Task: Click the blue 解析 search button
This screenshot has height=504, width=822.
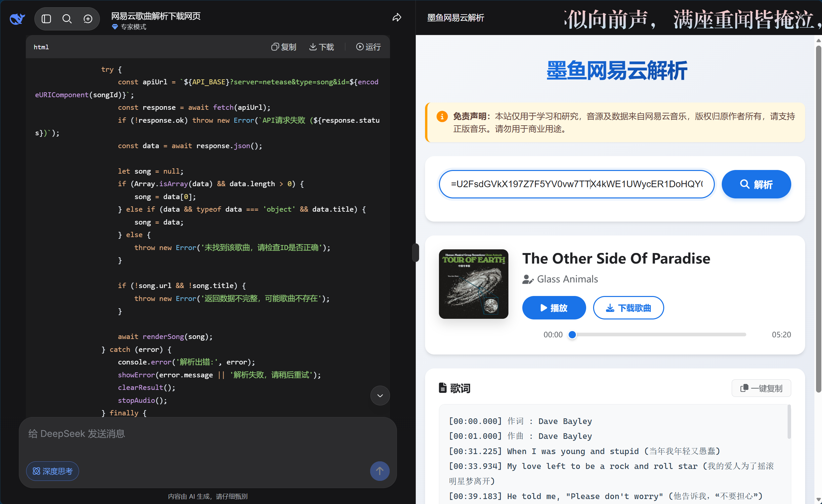Action: (756, 184)
